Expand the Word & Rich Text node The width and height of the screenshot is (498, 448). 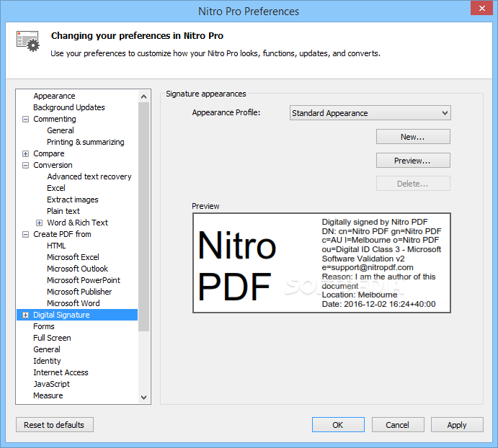39,223
